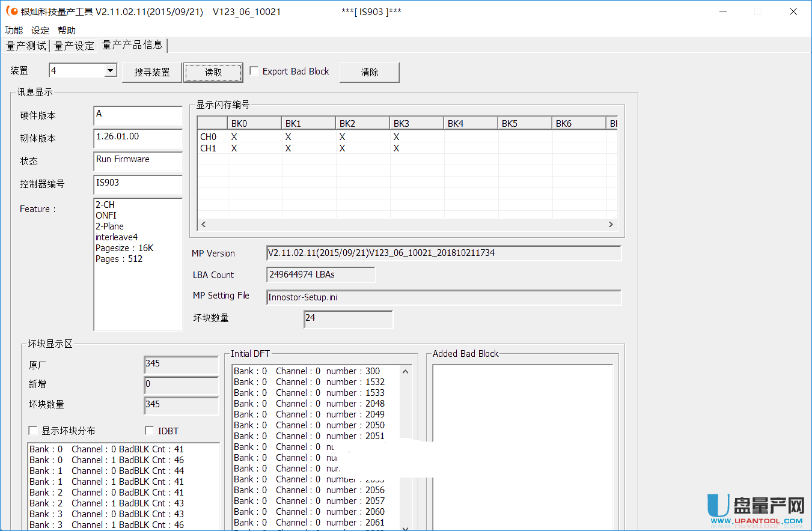Enable the Export Bad Block checkbox
This screenshot has height=531, width=812.
click(254, 71)
